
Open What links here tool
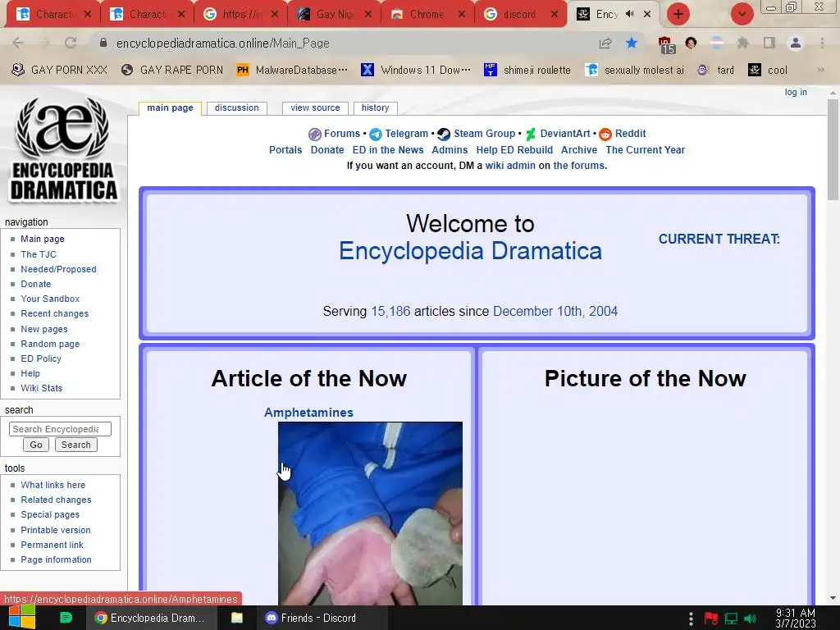[53, 485]
